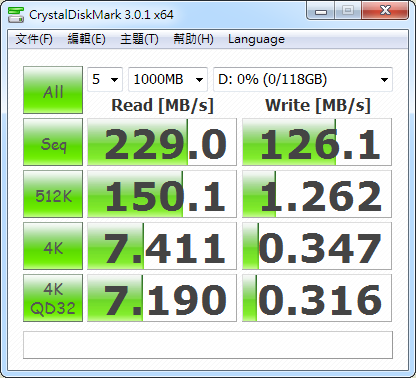Start the Seq benchmark test
Viewport: 416px width, 378px height.
click(53, 142)
